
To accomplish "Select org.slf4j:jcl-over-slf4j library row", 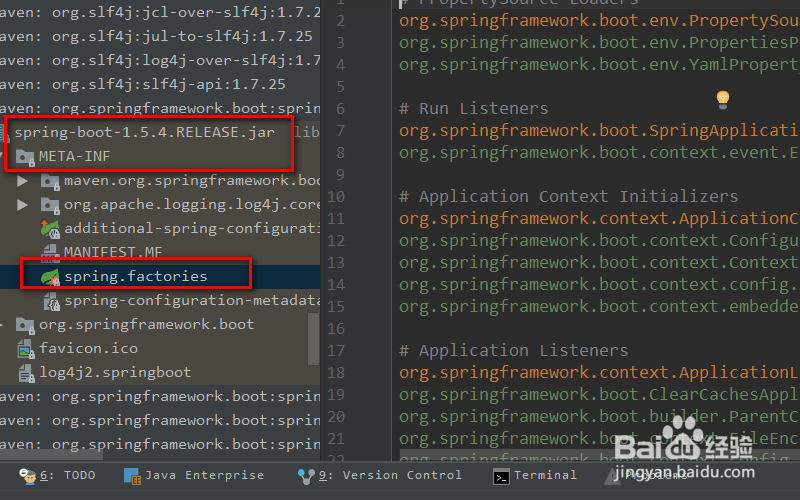I will [160, 12].
